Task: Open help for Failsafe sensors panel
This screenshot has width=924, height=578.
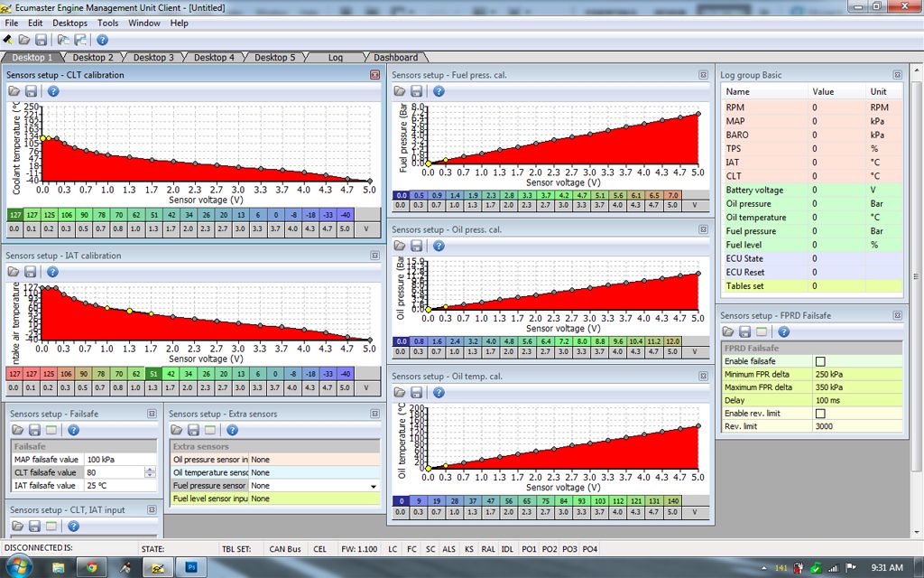Action: click(73, 430)
